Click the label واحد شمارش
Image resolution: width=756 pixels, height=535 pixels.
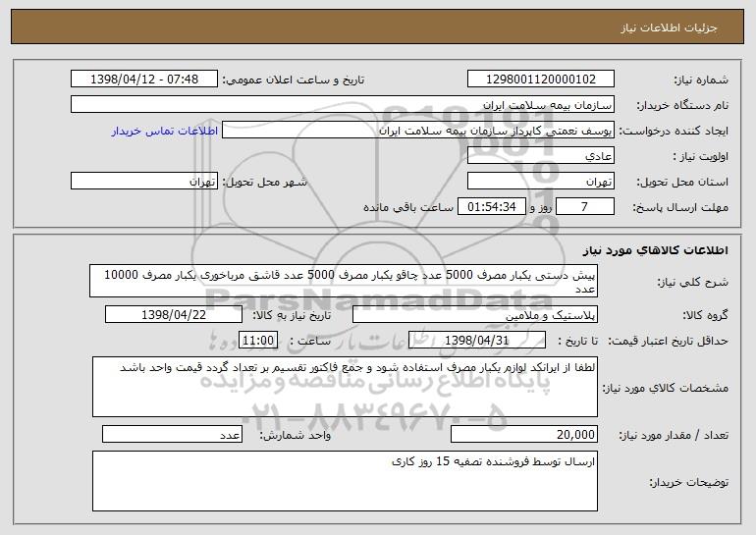296,435
